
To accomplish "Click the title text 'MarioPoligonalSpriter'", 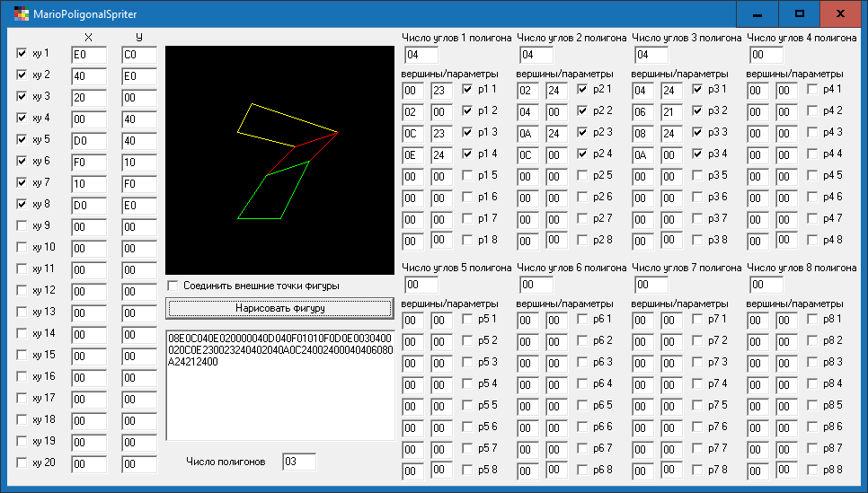I will pos(84,14).
